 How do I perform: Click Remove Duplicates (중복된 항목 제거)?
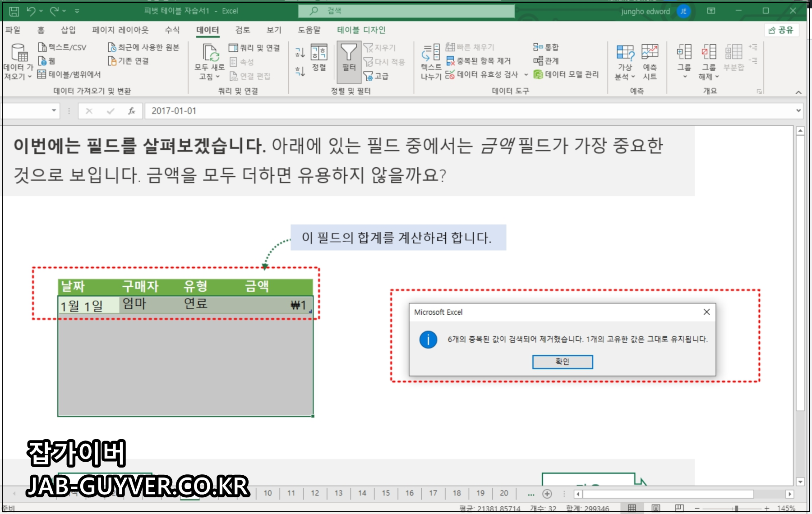[478, 61]
